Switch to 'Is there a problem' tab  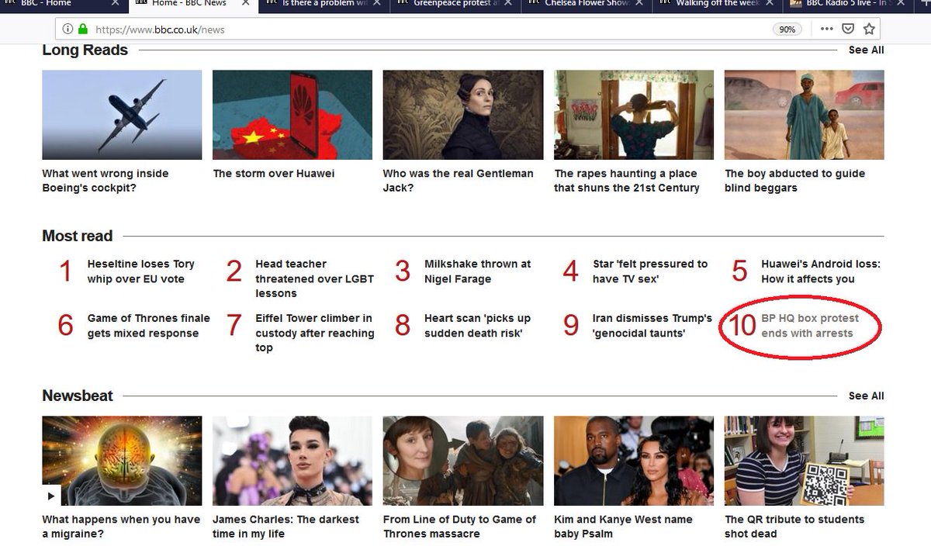click(x=324, y=4)
